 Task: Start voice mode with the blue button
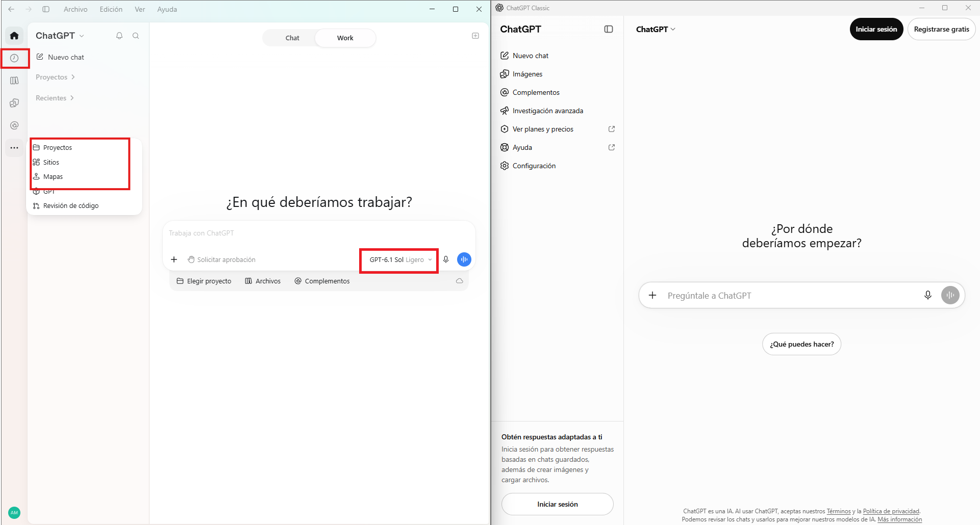(x=464, y=259)
